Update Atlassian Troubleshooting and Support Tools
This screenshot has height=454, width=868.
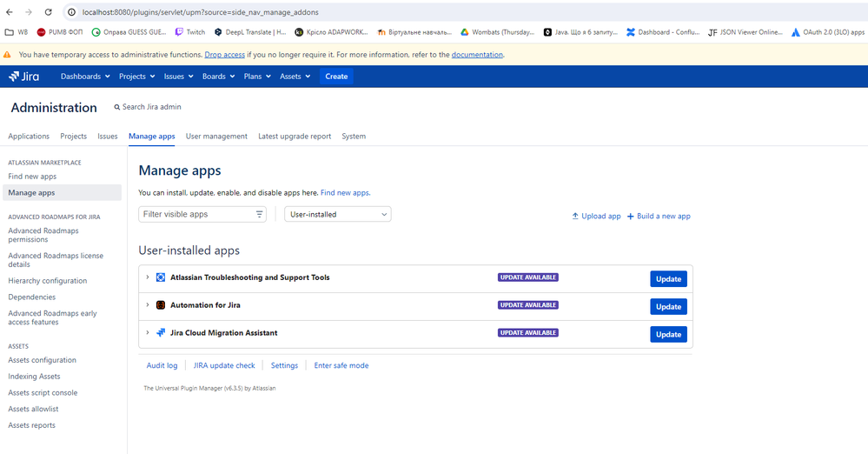point(668,279)
